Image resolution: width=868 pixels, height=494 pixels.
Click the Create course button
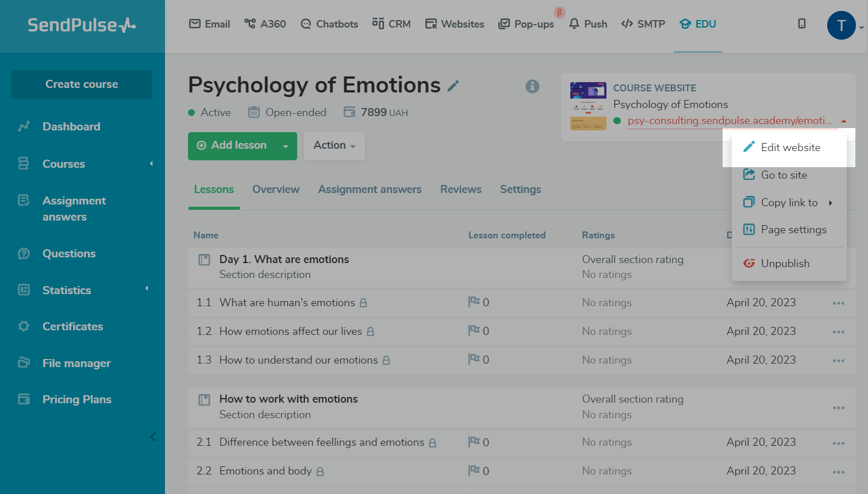82,84
